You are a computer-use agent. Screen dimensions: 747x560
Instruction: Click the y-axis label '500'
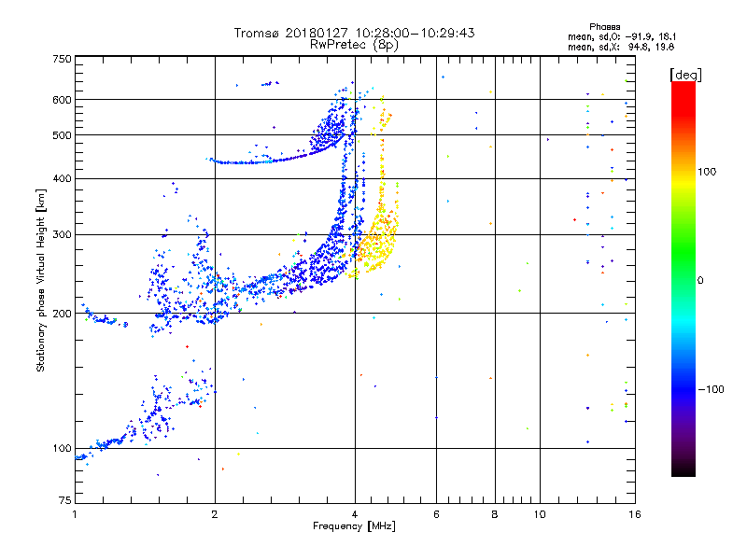point(62,135)
